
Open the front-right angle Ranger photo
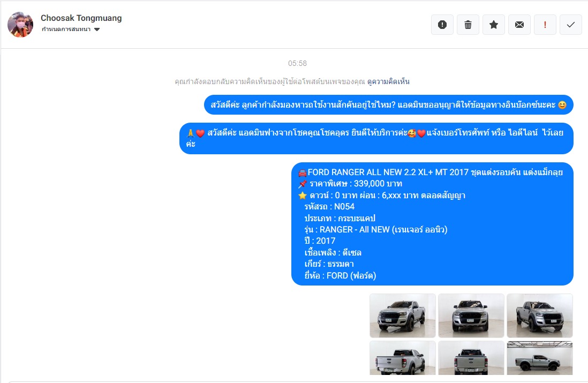540,316
